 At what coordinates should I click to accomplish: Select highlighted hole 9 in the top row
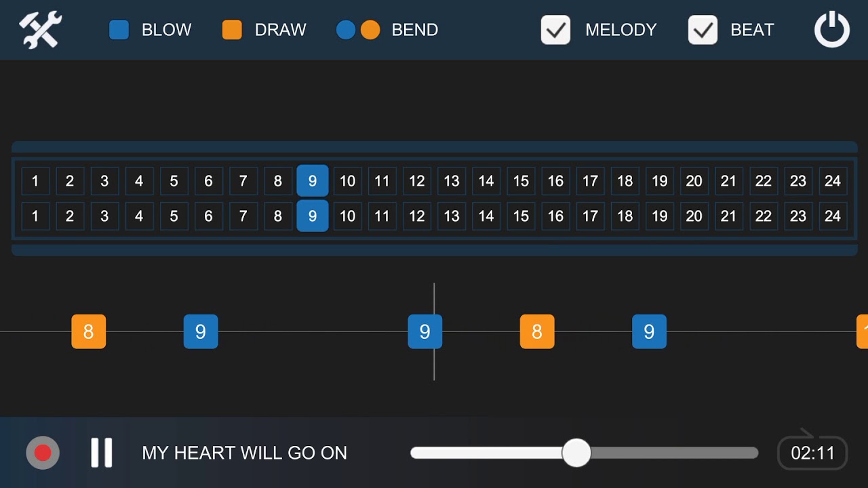313,181
